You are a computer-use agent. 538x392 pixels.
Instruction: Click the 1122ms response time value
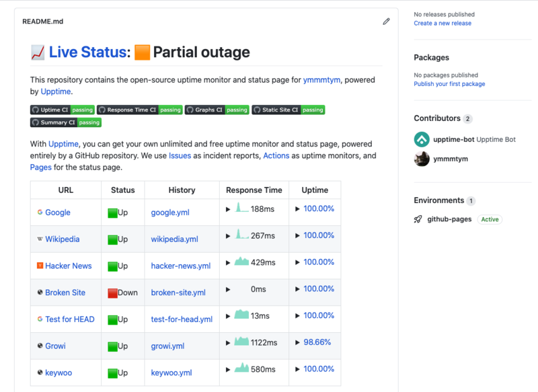(x=264, y=343)
